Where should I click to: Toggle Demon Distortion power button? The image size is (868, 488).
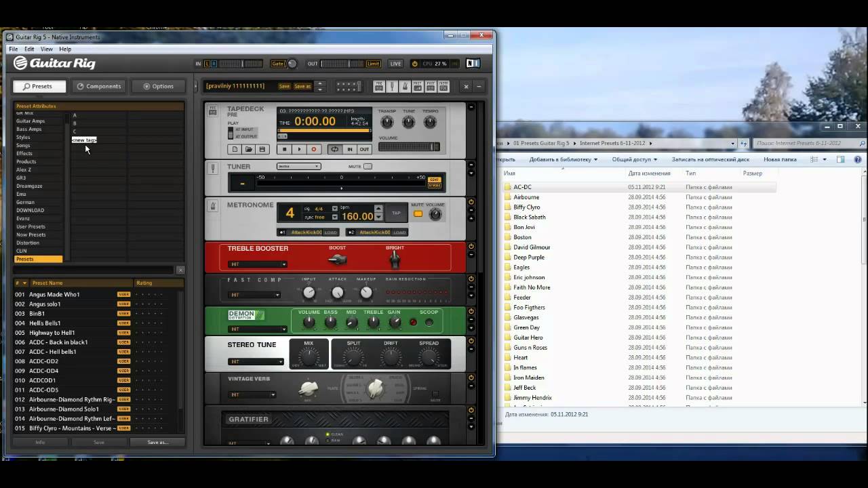[x=471, y=311]
